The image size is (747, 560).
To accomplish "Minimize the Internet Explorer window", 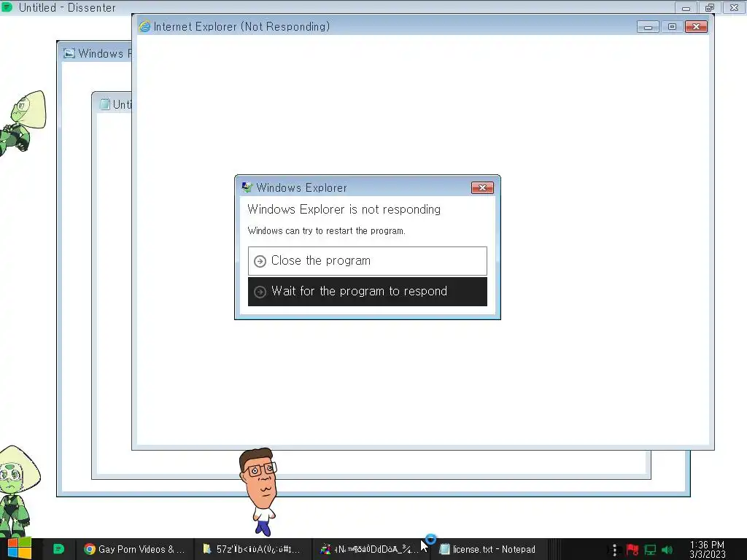I will [648, 27].
